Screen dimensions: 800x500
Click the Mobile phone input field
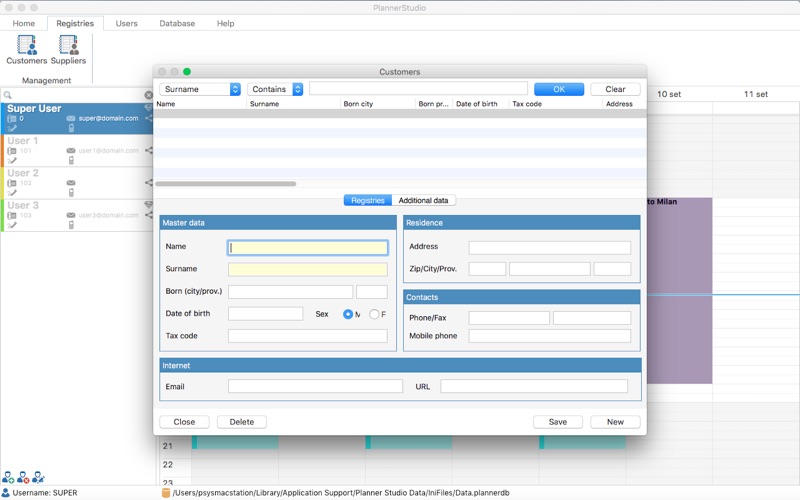[x=549, y=336]
